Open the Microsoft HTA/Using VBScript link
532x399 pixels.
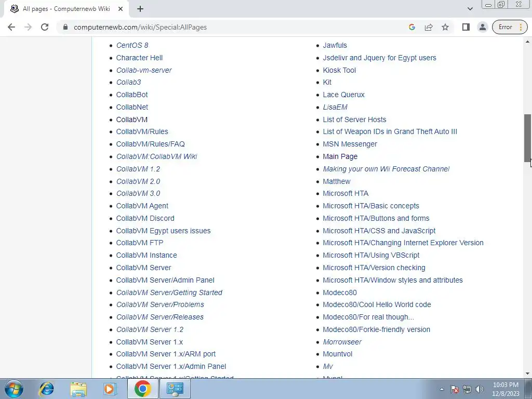[371, 255]
